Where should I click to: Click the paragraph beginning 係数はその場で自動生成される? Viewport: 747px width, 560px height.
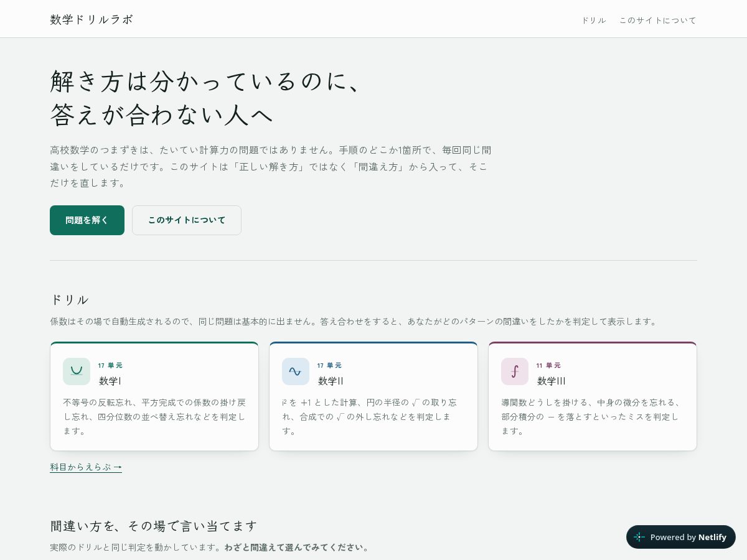(354, 322)
